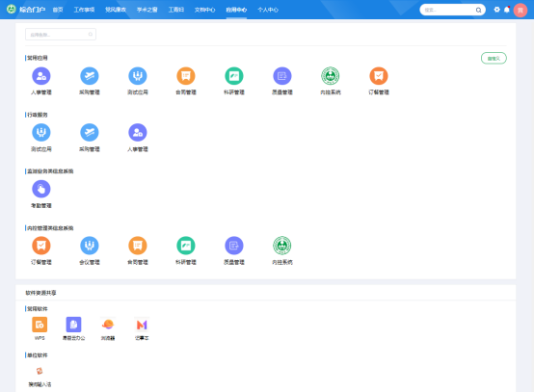
Task: Open settings gear in top bar
Action: [x=496, y=10]
